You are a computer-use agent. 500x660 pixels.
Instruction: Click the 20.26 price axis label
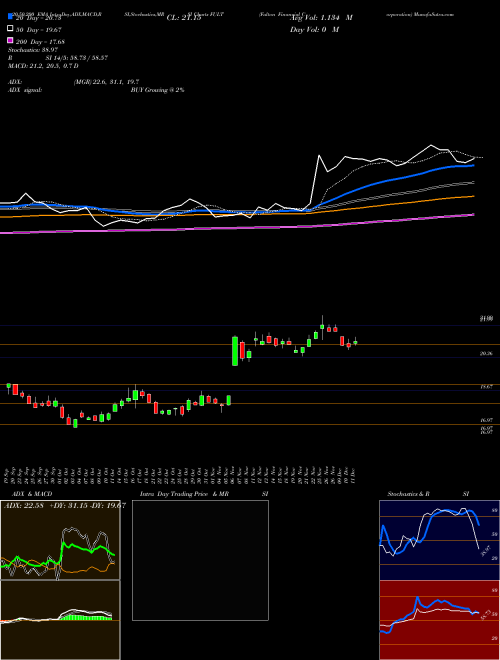point(486,354)
